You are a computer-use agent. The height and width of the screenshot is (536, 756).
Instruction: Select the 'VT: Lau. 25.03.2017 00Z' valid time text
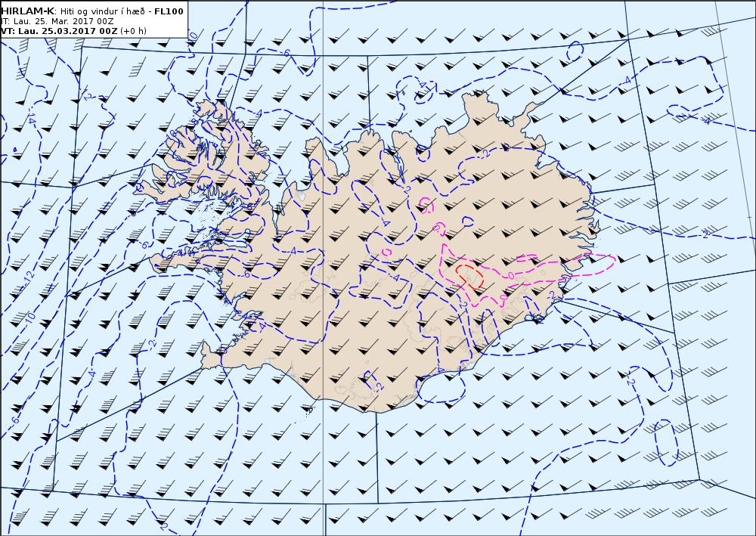click(x=59, y=31)
